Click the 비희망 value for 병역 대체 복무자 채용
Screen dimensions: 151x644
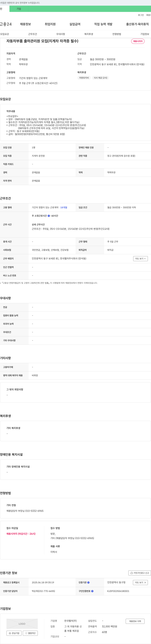point(35,375)
